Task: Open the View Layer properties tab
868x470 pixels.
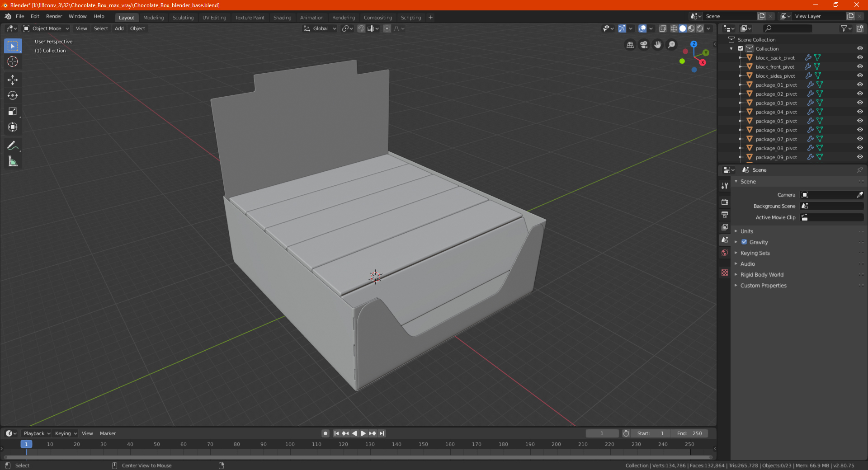Action: click(x=725, y=227)
